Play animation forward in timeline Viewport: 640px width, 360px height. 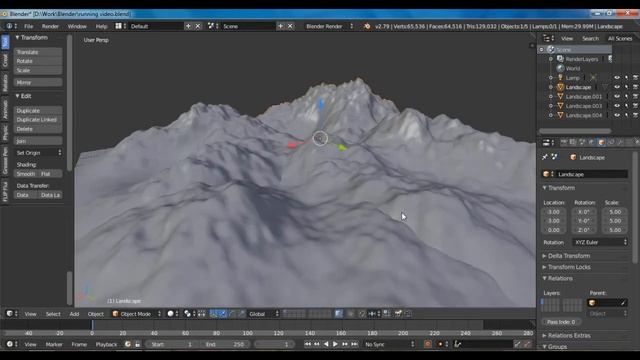click(335, 344)
